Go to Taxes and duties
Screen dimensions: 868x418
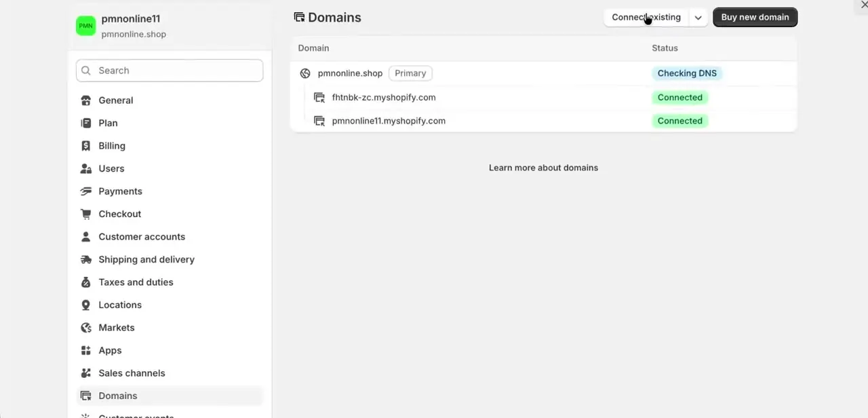[x=136, y=282]
